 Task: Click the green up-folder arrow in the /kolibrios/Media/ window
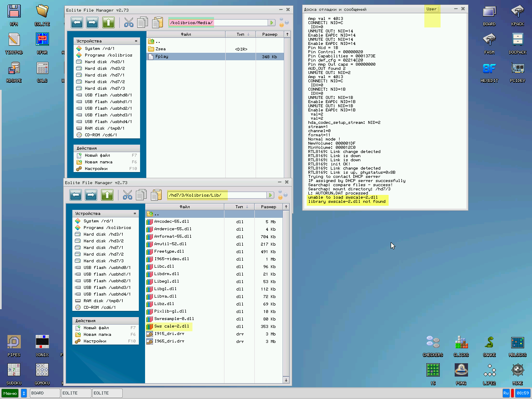coord(108,22)
